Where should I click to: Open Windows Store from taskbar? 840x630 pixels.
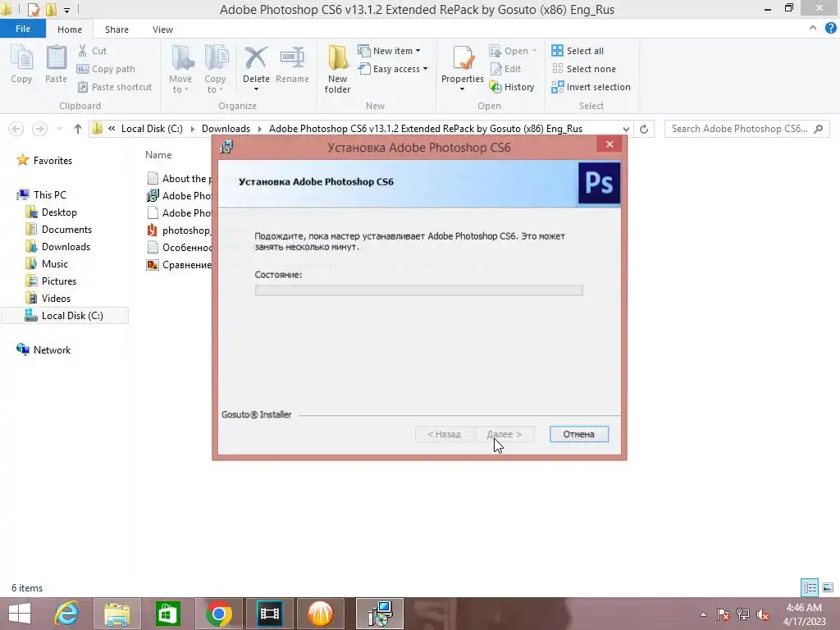[x=167, y=614]
